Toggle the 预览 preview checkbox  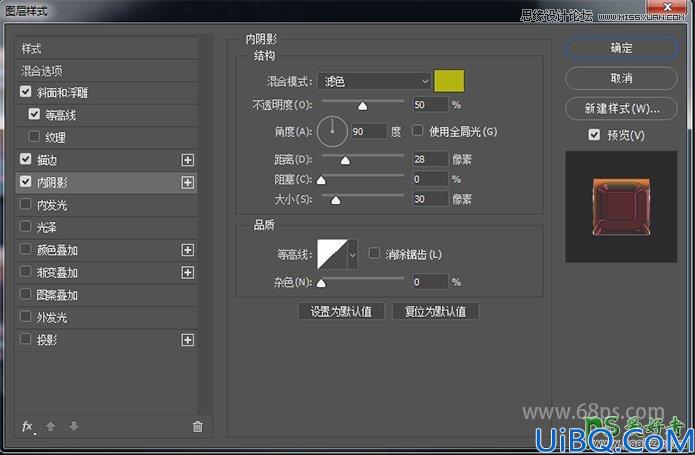[x=594, y=135]
